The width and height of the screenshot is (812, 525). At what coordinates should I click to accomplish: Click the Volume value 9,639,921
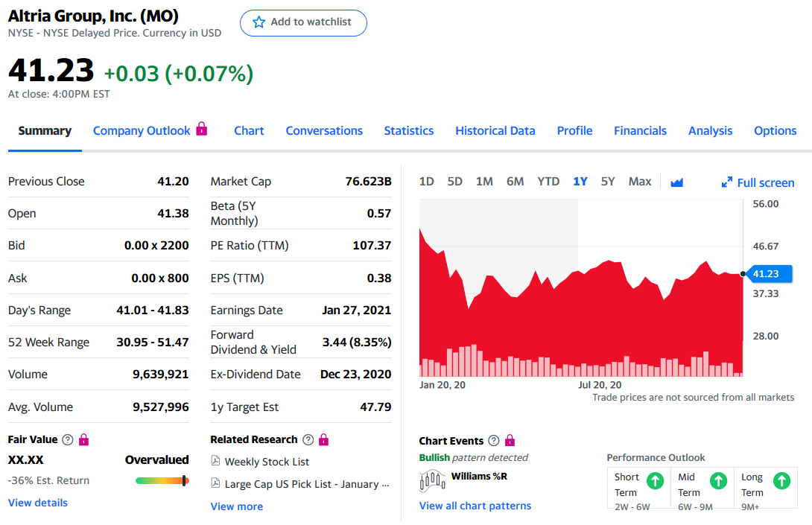(160, 374)
